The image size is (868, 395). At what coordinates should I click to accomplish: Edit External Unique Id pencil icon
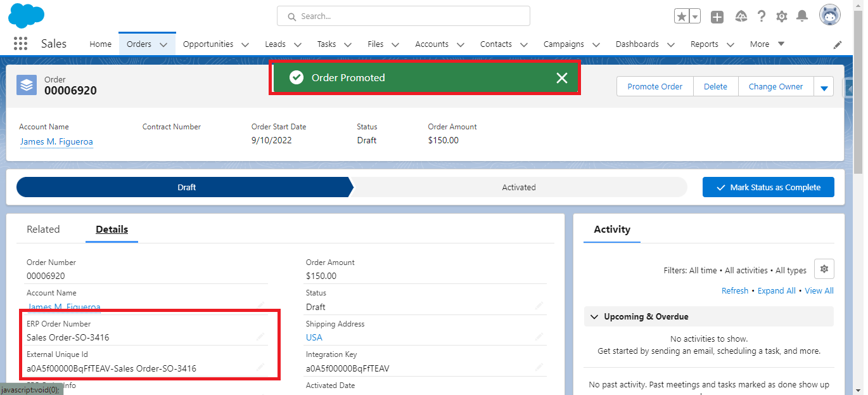point(260,368)
